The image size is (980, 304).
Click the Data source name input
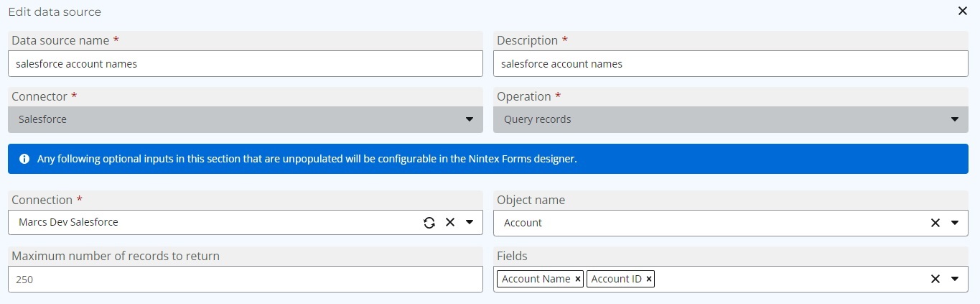[x=246, y=63]
